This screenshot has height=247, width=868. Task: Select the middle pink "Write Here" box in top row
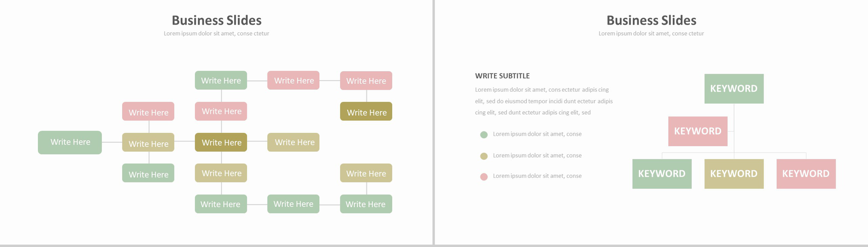point(293,81)
